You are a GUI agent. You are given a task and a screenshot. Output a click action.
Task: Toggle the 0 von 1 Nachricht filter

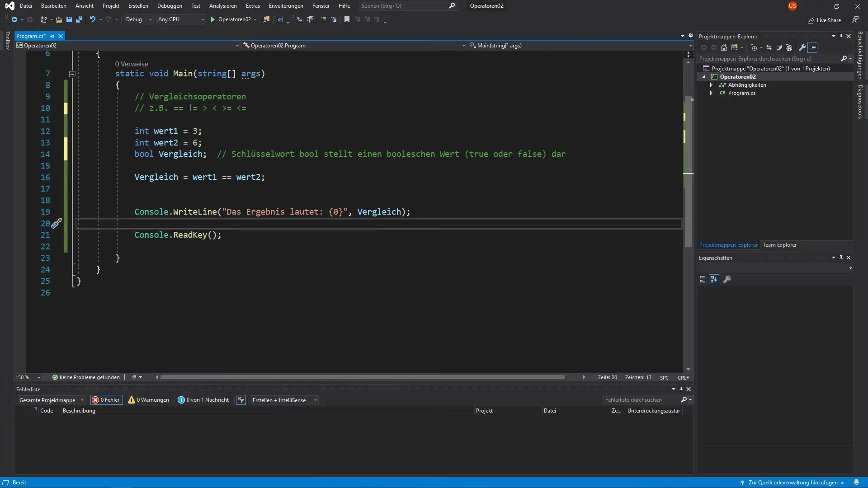click(x=203, y=400)
